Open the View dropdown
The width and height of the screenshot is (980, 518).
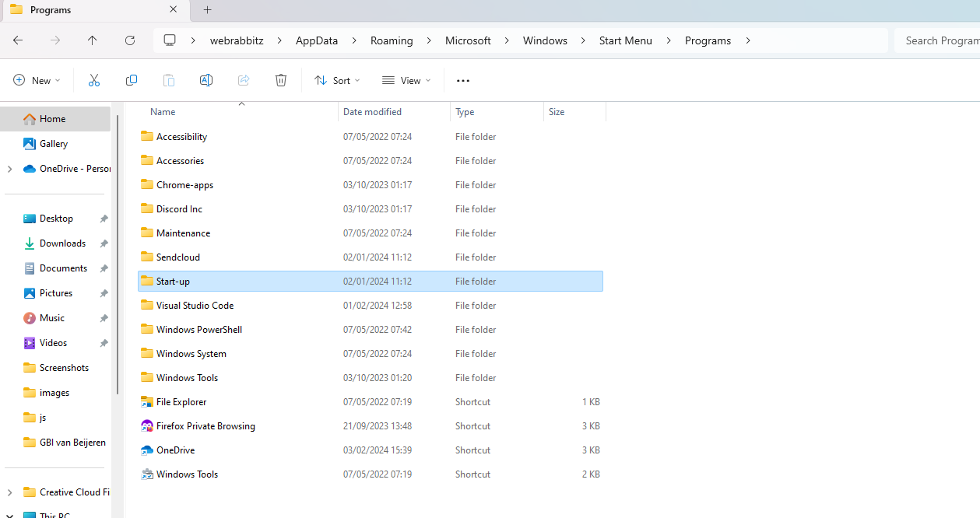point(406,80)
